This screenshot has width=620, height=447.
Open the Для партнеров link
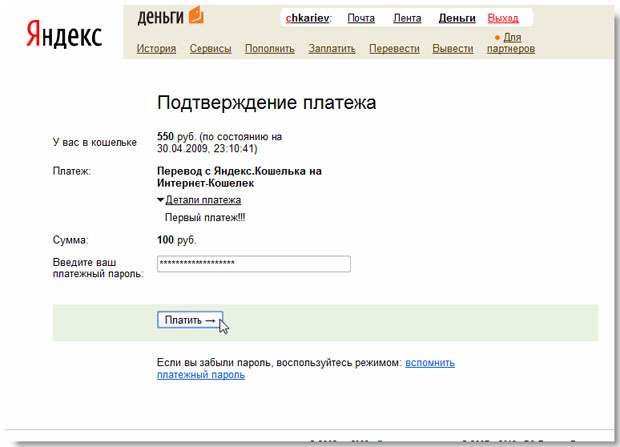[x=511, y=43]
